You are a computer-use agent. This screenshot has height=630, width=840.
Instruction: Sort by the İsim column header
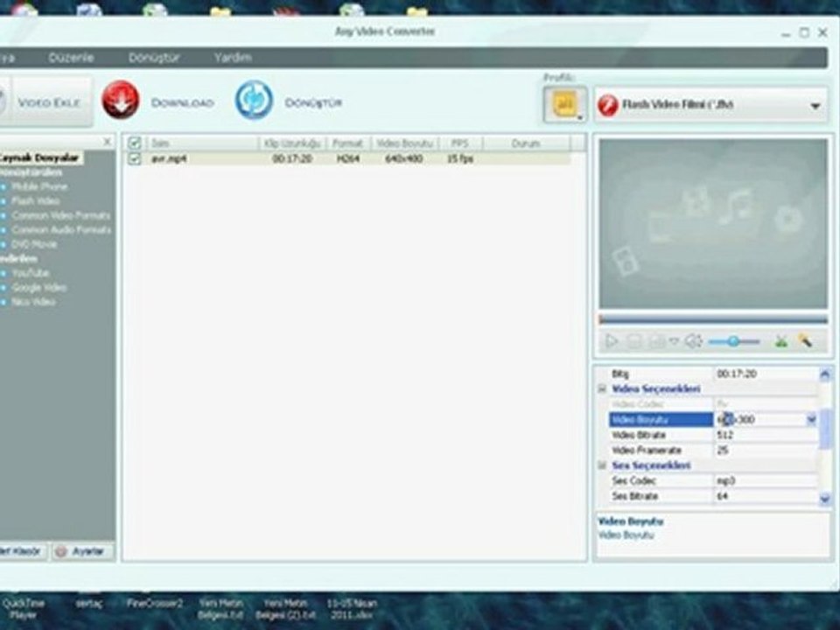pyautogui.click(x=202, y=143)
